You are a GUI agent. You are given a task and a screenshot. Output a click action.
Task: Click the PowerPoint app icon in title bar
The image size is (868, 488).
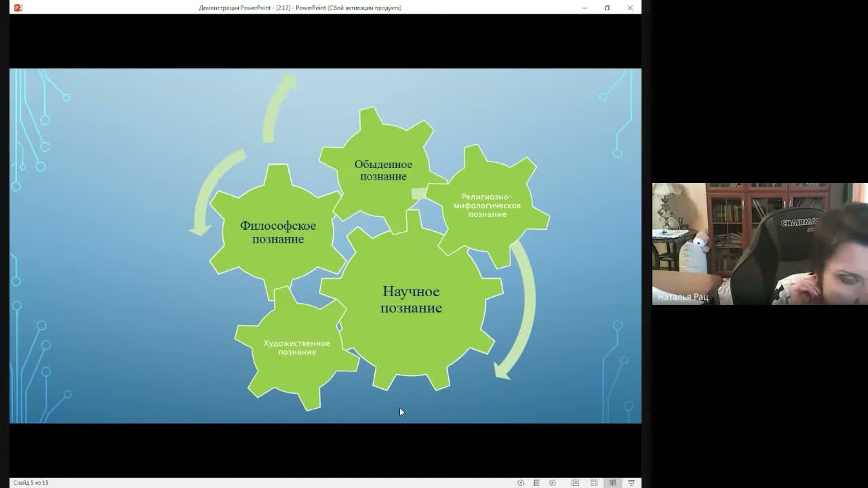point(18,7)
